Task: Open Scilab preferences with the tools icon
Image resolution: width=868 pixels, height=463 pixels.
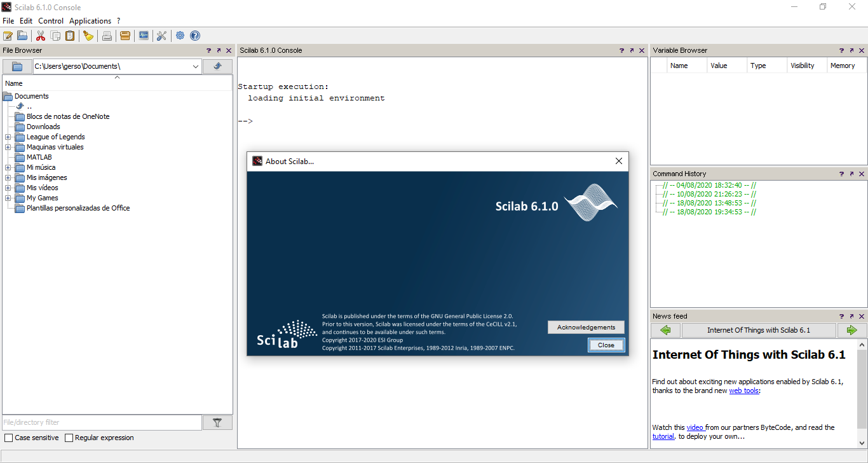Action: [x=161, y=36]
